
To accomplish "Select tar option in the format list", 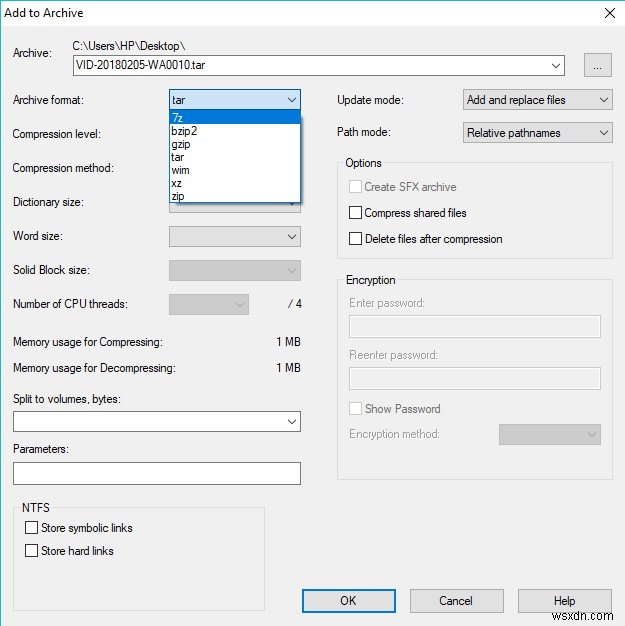I will point(235,157).
